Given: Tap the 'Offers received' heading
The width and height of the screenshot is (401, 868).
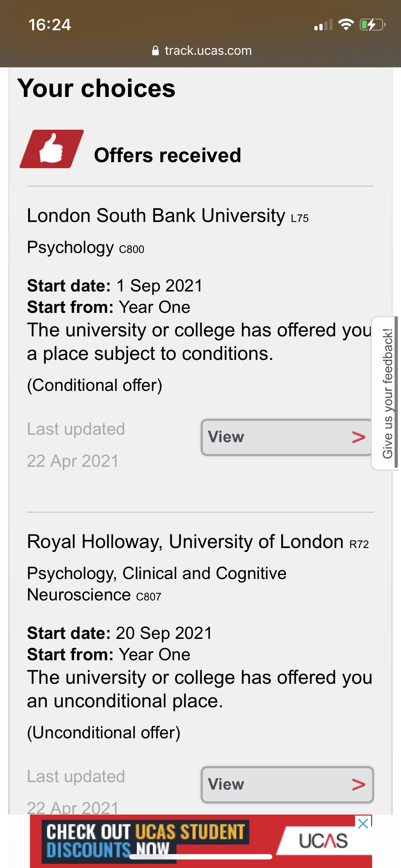Looking at the screenshot, I should [168, 155].
